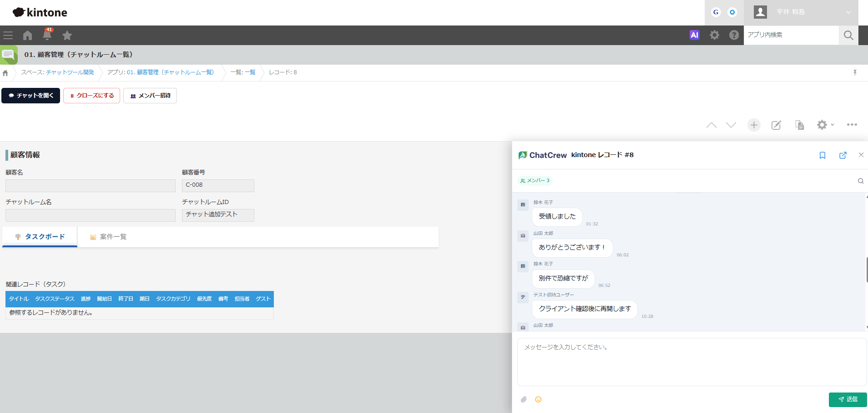Open the AI assistant icon
This screenshot has height=413, width=868.
point(694,35)
